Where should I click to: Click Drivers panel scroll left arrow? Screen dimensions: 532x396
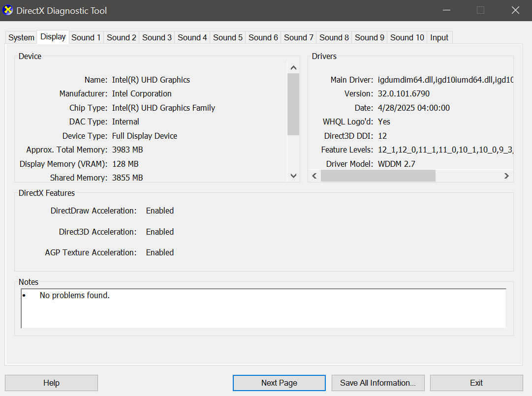tap(314, 176)
